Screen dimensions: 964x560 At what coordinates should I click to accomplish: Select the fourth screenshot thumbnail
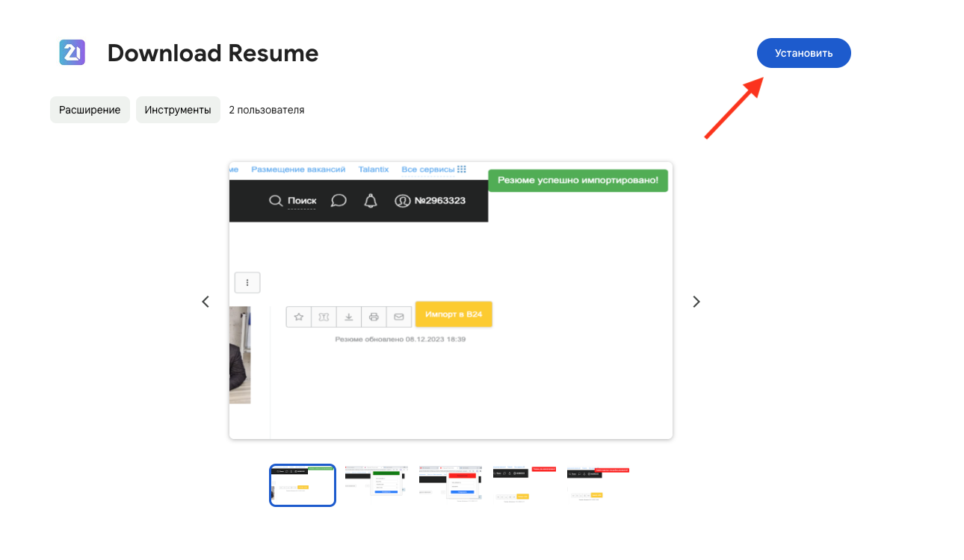525,485
